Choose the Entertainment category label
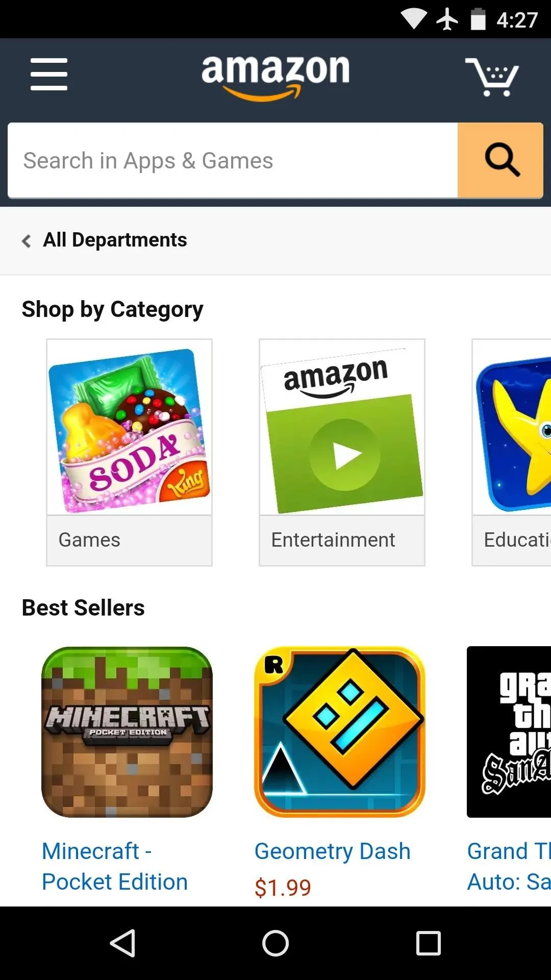 (333, 540)
